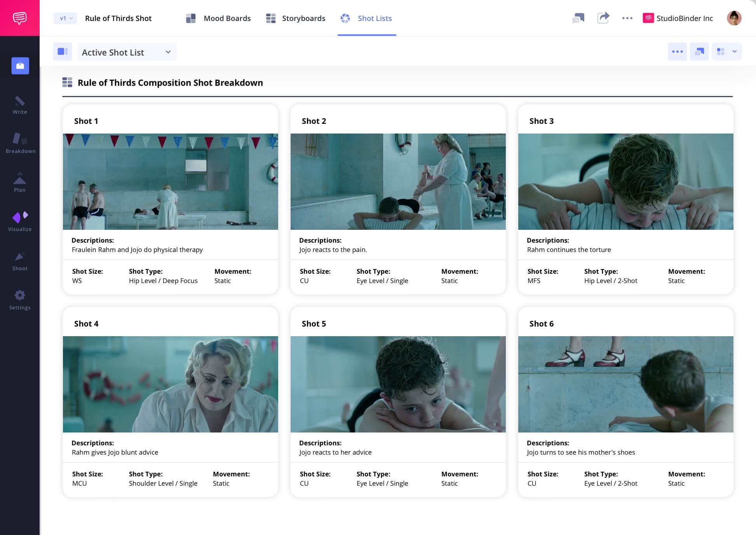Open the Shoot sidebar section

[x=20, y=261]
